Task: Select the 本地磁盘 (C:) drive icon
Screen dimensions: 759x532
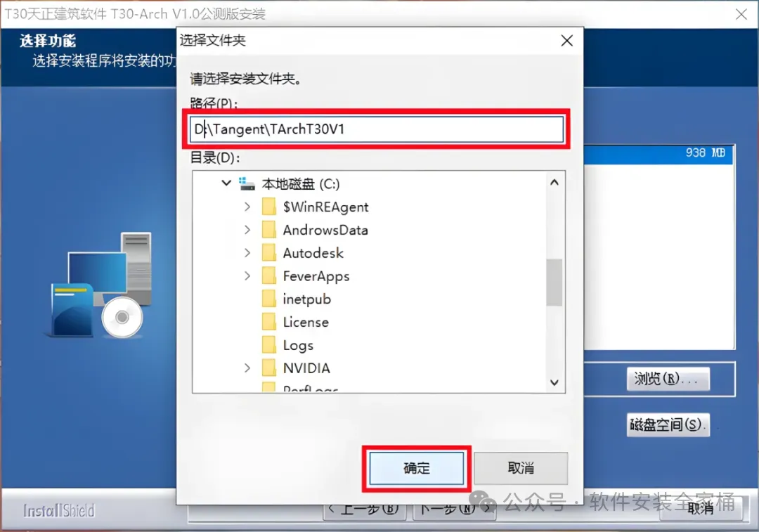Action: point(247,183)
